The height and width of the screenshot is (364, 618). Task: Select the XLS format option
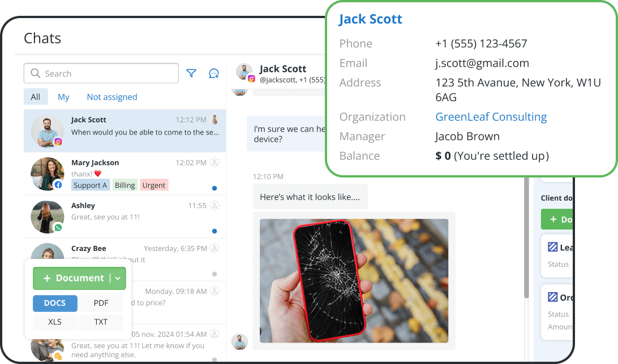(x=54, y=322)
